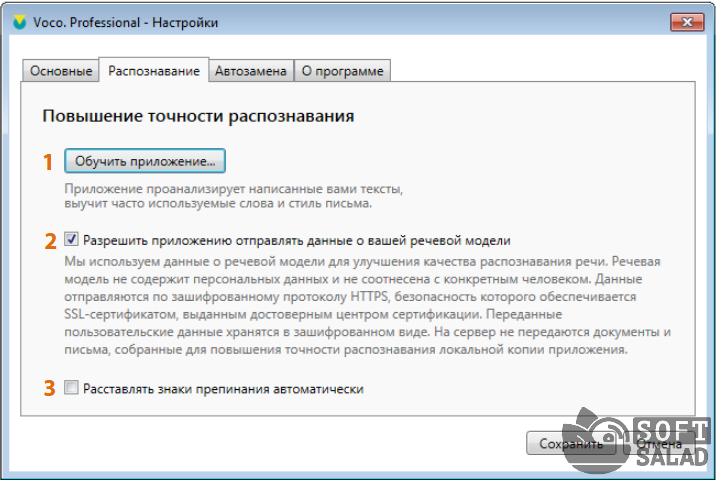Enable automatic punctuation placement checkbox
716x480 pixels.
(x=71, y=388)
